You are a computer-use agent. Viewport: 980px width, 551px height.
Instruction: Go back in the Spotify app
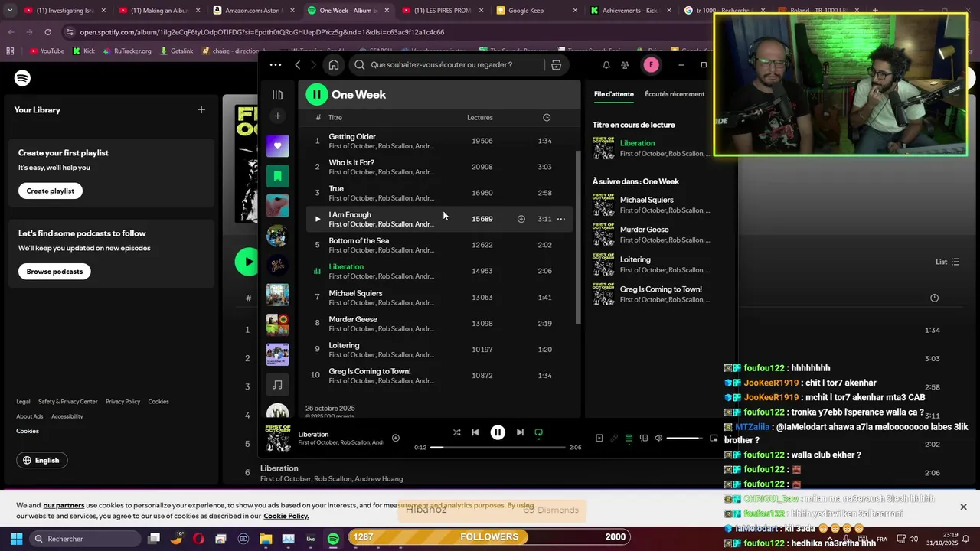[298, 65]
